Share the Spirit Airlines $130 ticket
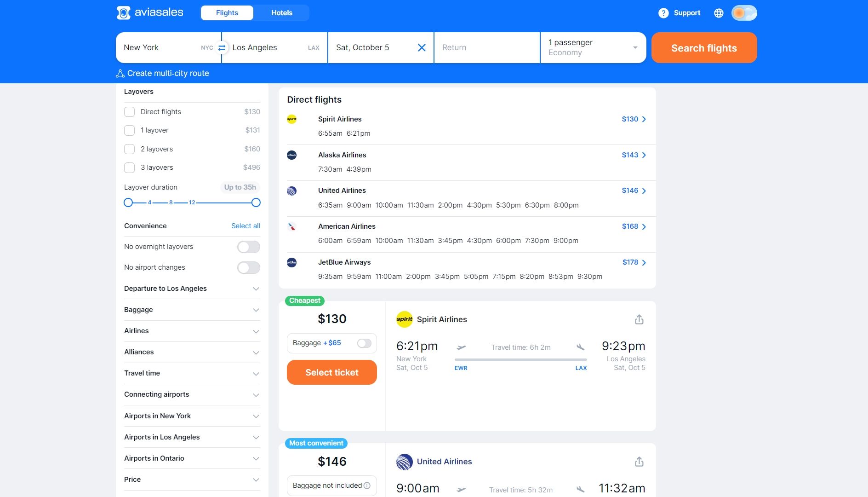The width and height of the screenshot is (868, 497). (x=639, y=319)
